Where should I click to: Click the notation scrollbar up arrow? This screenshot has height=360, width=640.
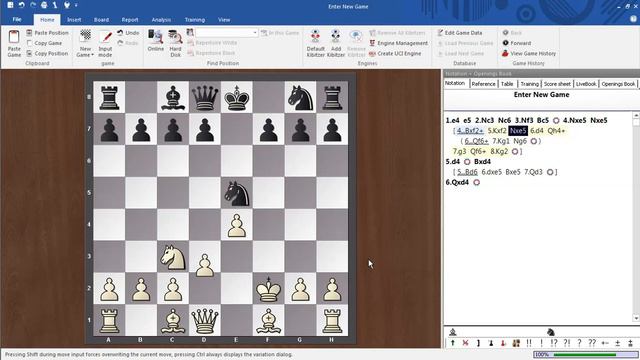pos(636,116)
